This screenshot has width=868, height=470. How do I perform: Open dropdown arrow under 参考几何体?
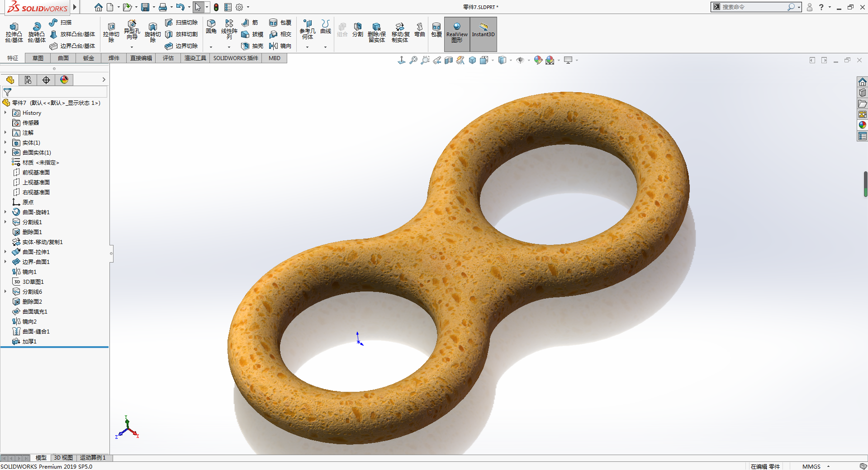(308, 47)
